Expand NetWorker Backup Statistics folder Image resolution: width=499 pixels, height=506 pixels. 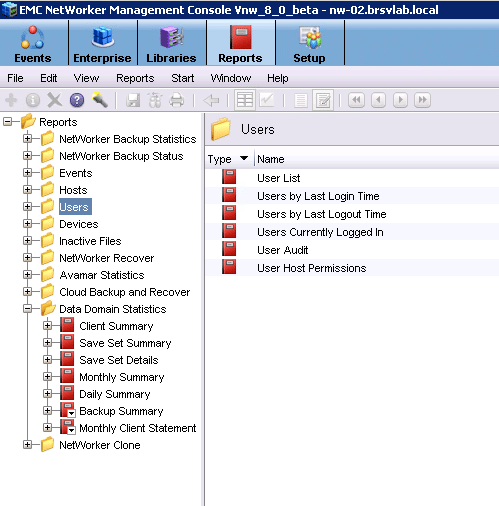(x=28, y=139)
